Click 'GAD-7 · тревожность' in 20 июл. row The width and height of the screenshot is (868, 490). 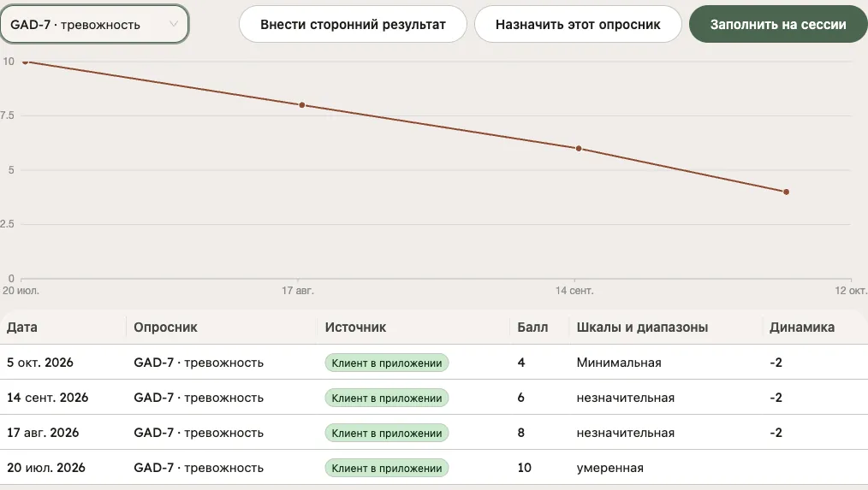[x=199, y=468]
